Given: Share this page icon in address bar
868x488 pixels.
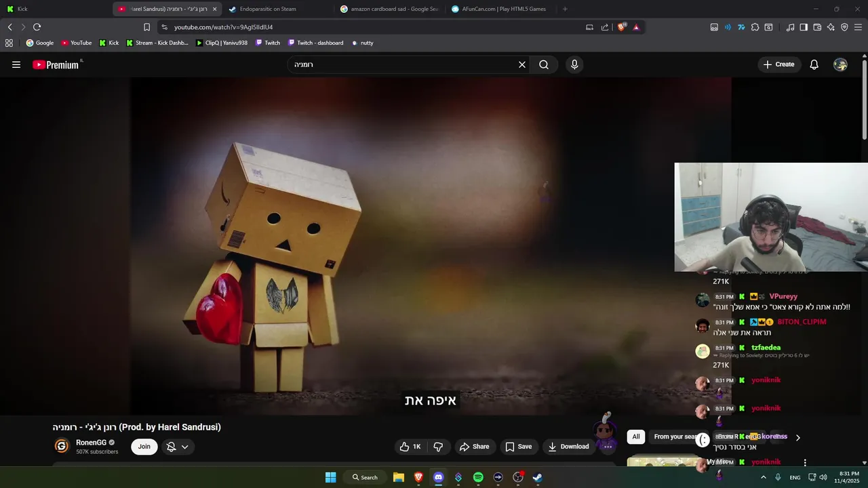Looking at the screenshot, I should [605, 27].
